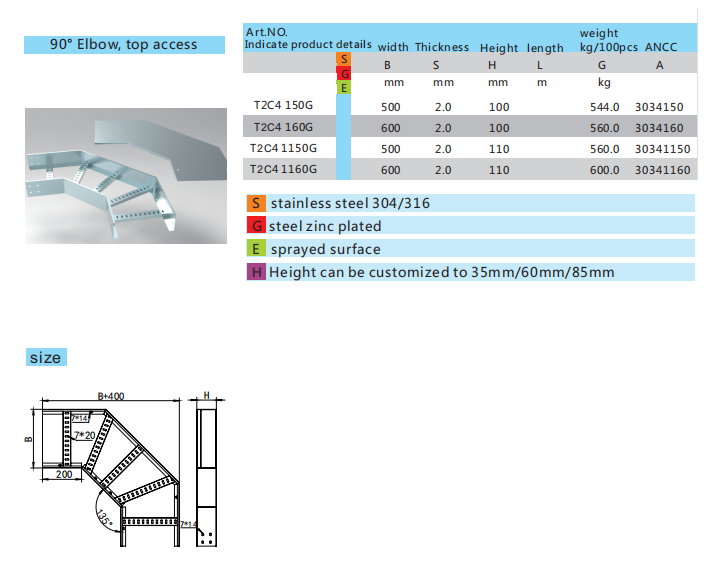The image size is (715, 584).
Task: Select the T2C4 1160G article number
Action: [283, 170]
